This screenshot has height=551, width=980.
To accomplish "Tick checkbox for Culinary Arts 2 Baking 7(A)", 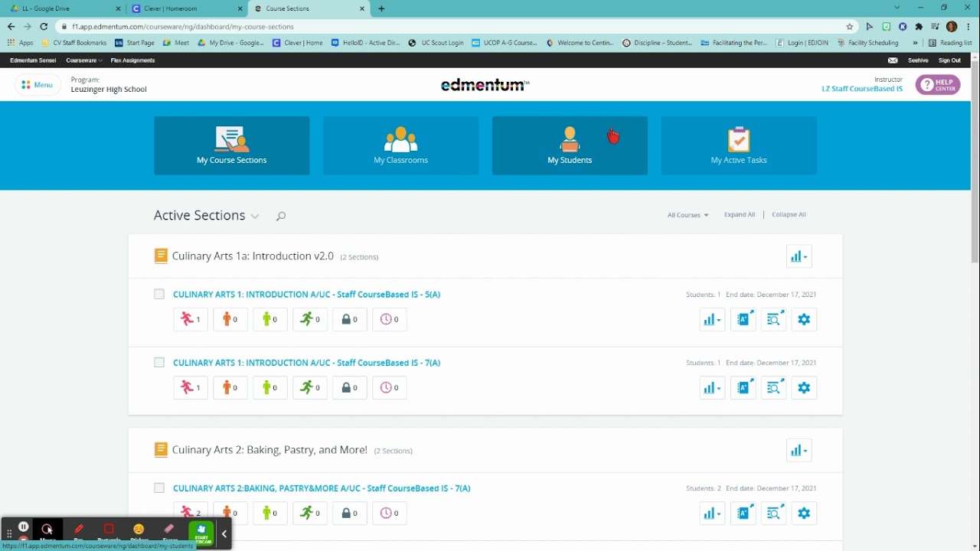I will pos(159,487).
